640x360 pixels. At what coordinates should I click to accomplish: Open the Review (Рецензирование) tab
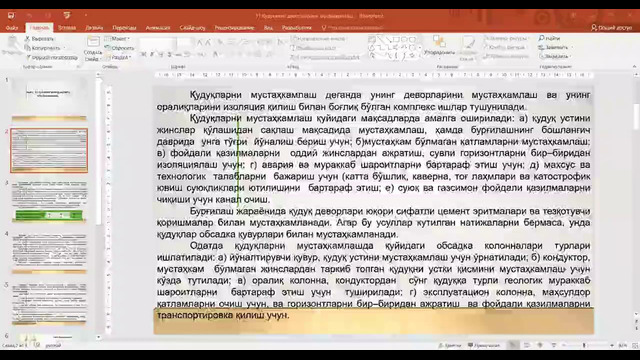pyautogui.click(x=234, y=28)
